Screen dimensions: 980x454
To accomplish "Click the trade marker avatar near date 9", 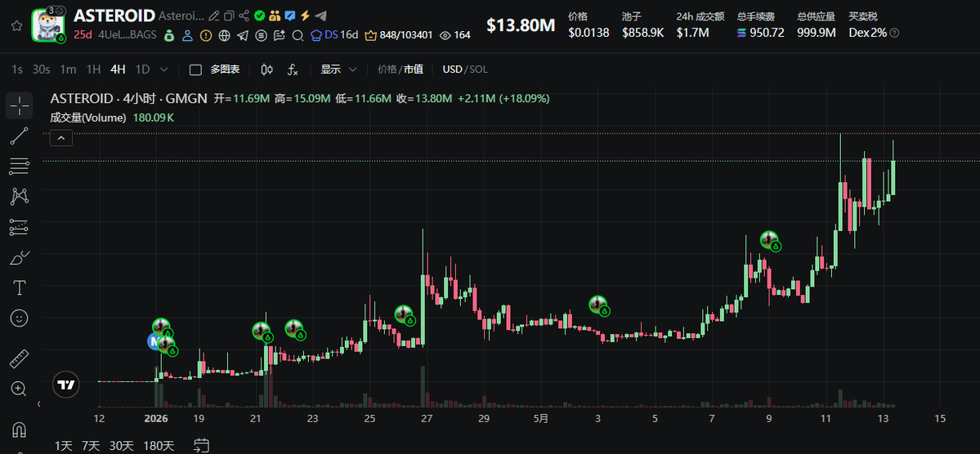I will click(770, 240).
